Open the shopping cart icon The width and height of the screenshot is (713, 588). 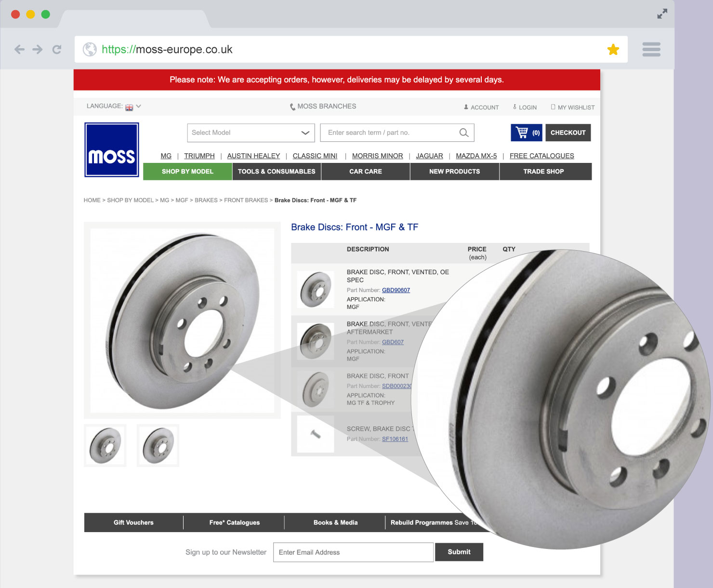522,132
